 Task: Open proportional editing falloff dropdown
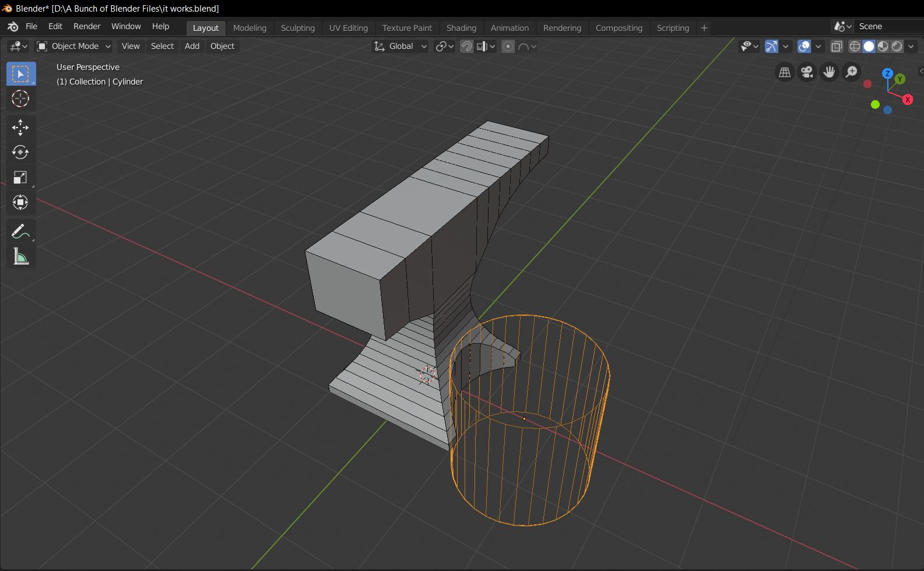pyautogui.click(x=526, y=46)
